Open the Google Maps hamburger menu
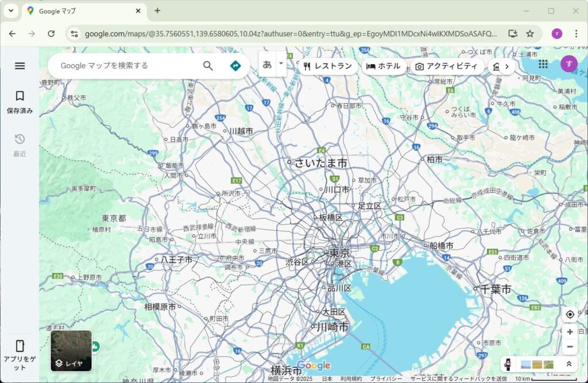Screen dimensions: 588x383 pos(20,65)
